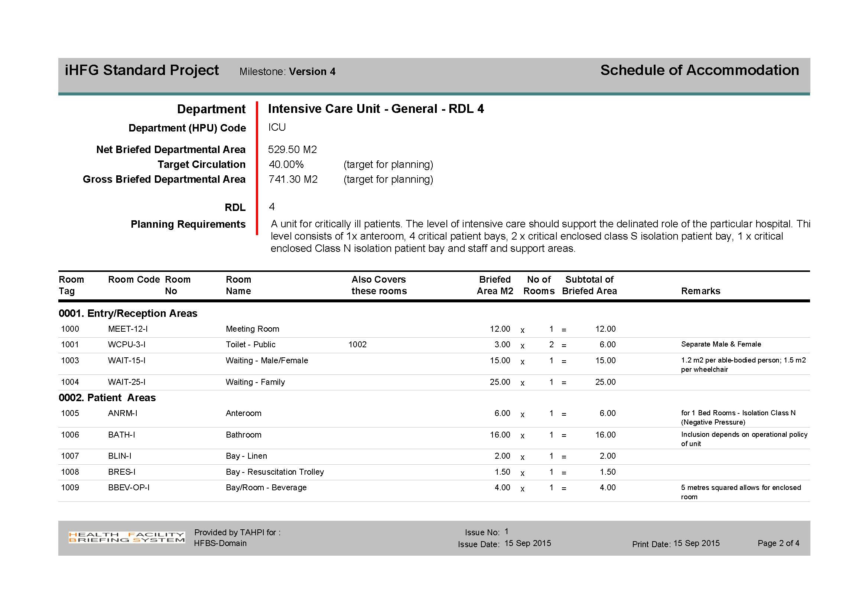Image resolution: width=868 pixels, height=614 pixels.
Task: Click also-covers value '1002'
Action: click(357, 344)
